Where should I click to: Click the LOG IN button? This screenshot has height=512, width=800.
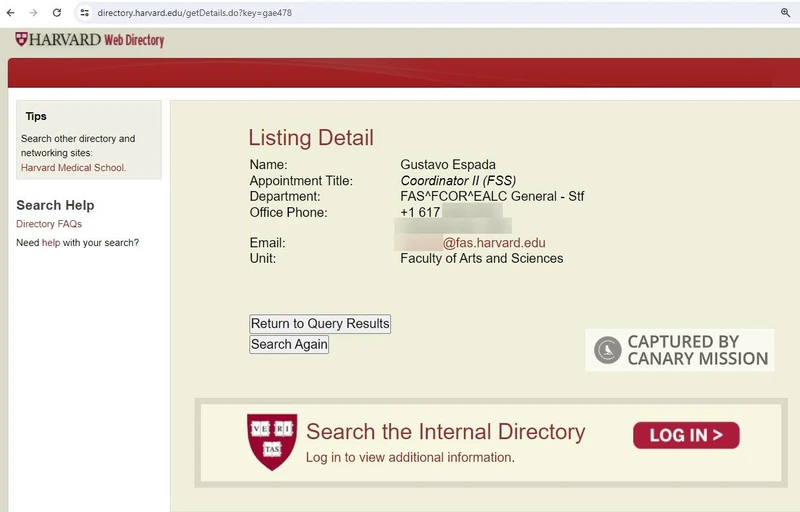coord(686,435)
